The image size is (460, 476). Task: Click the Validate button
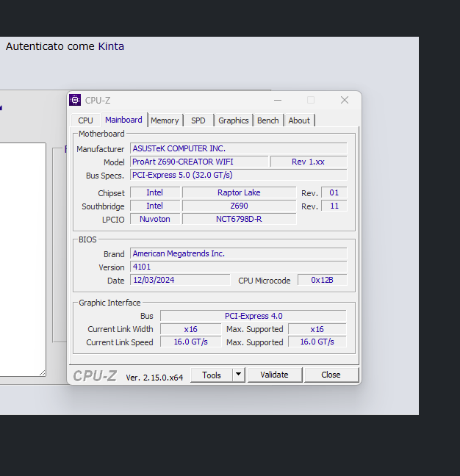coord(275,375)
